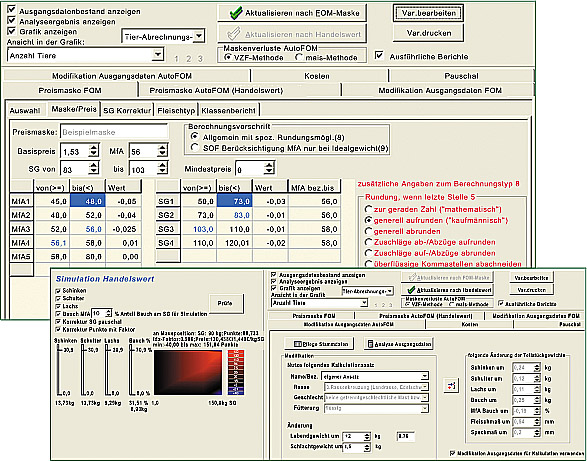Select SOF Berücksichtigung MfA nur bei Idealgewicht
The height and width of the screenshot is (461, 587).
[x=194, y=148]
